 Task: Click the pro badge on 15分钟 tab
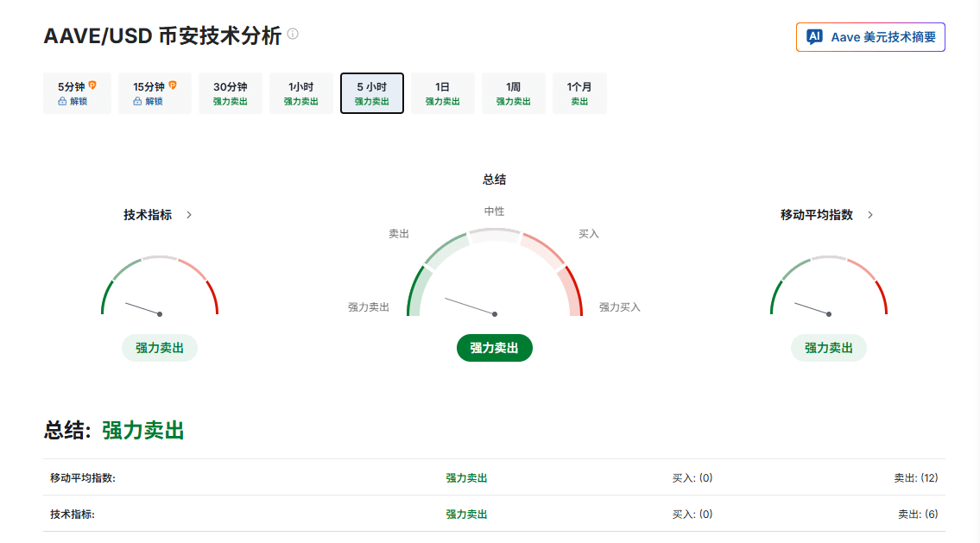[173, 85]
